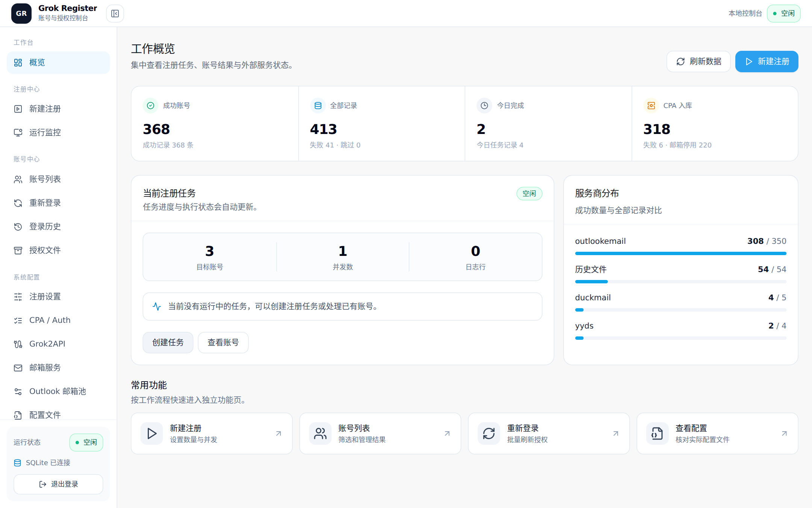The height and width of the screenshot is (508, 812).
Task: Click the 注册设置 sliders icon
Action: (x=18, y=297)
